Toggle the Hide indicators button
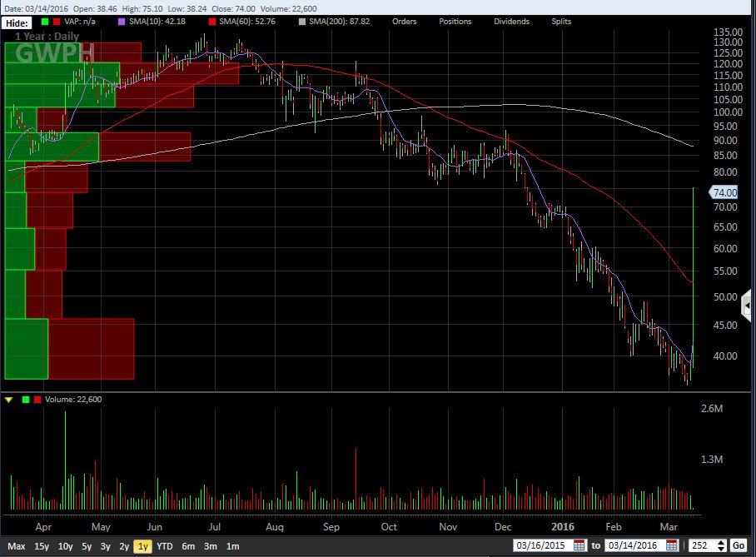Image resolution: width=756 pixels, height=557 pixels. 17,22
